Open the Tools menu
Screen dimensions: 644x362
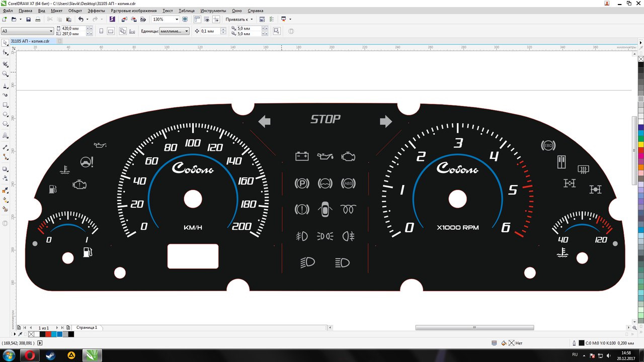213,11
